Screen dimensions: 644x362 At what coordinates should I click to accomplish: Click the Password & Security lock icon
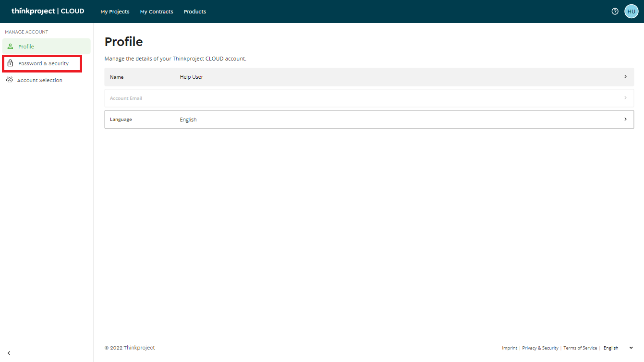tap(10, 63)
